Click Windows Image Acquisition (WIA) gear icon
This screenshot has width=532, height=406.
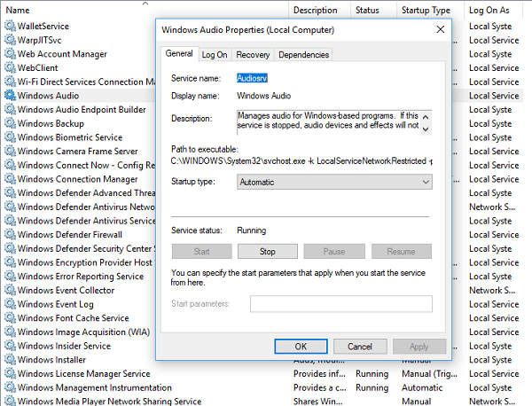pyautogui.click(x=10, y=332)
